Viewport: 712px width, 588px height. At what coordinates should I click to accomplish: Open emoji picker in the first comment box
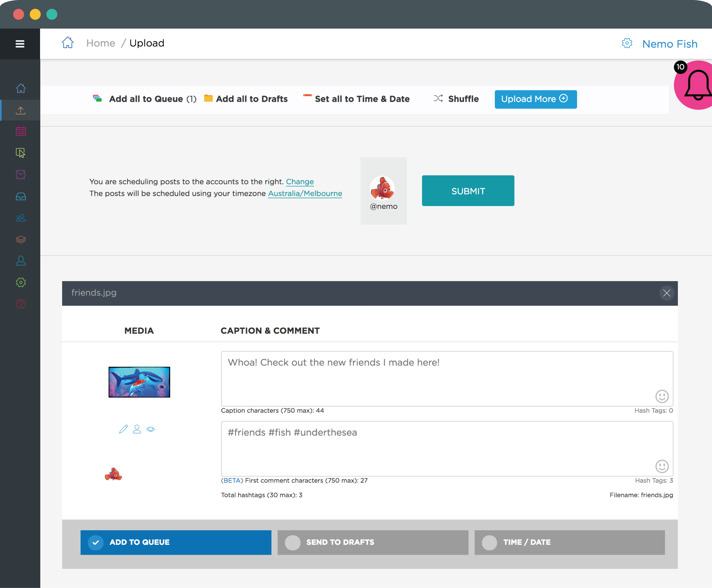point(662,466)
